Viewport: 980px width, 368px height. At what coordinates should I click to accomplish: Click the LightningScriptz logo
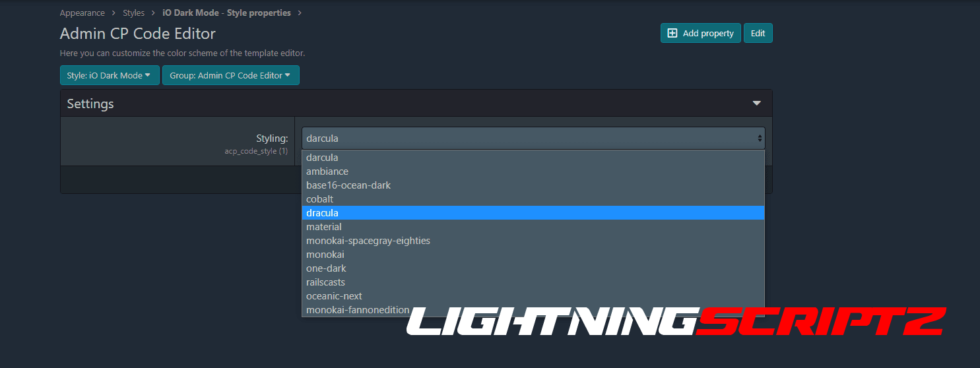(x=675, y=321)
